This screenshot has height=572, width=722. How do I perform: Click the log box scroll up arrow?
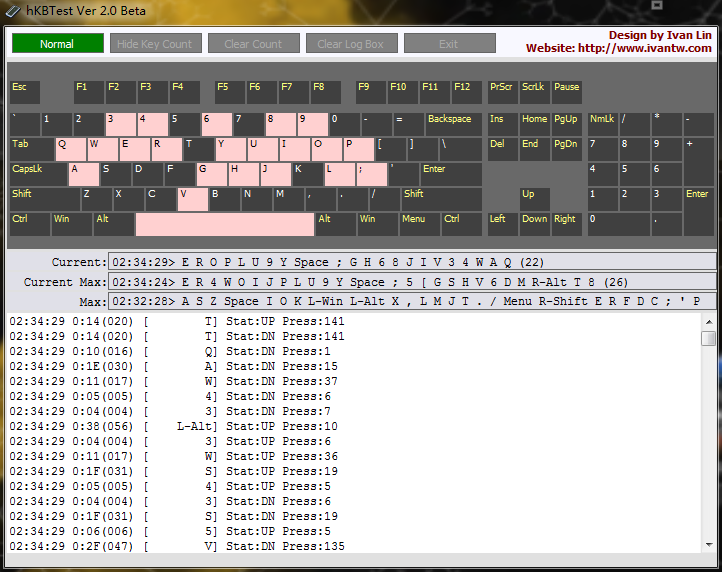(708, 322)
